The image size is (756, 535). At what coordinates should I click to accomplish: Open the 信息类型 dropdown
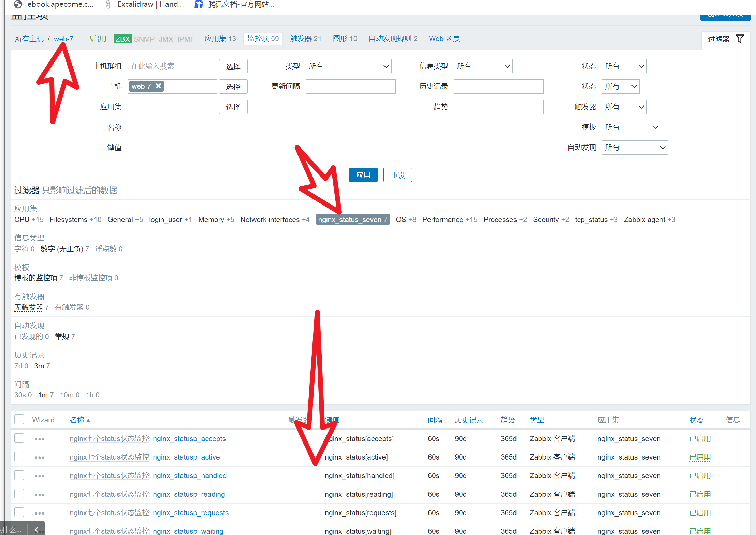(483, 66)
